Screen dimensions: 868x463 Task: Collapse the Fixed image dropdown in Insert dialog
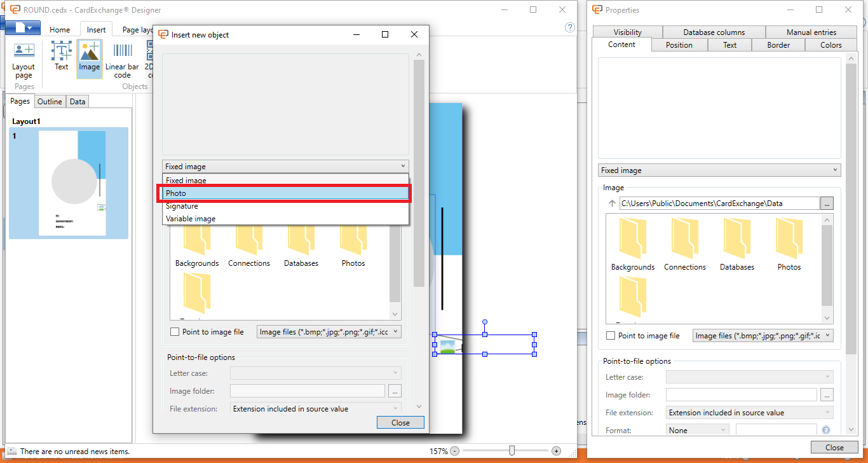coord(285,167)
